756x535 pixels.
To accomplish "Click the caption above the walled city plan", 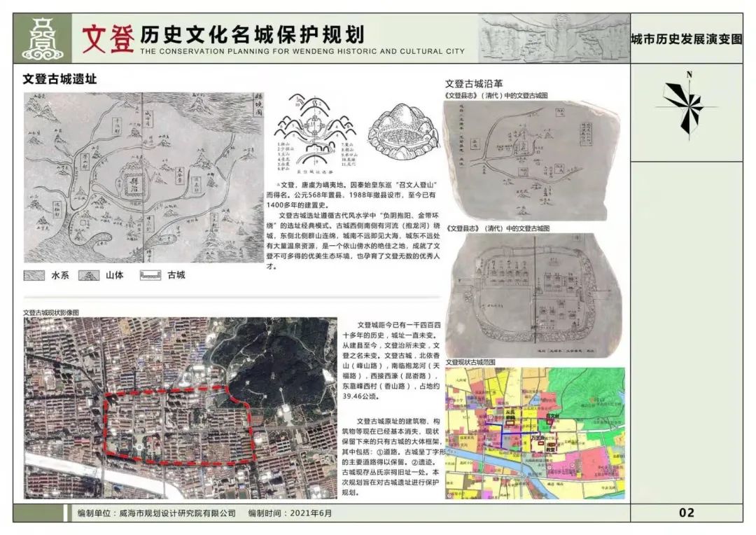I will coord(498,228).
